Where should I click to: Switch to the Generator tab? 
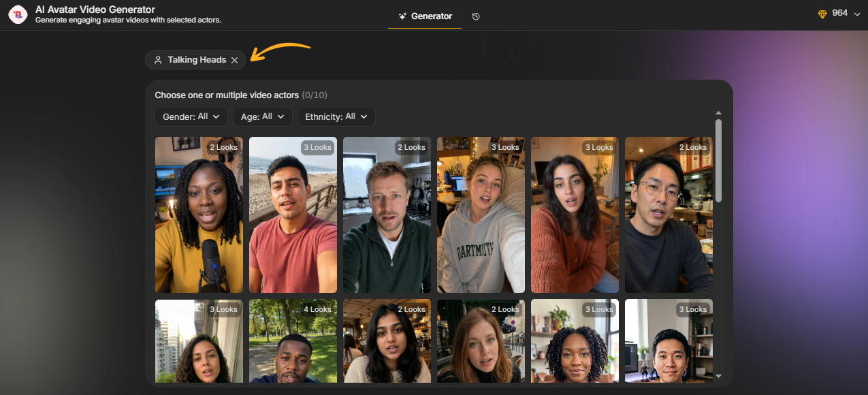point(425,16)
